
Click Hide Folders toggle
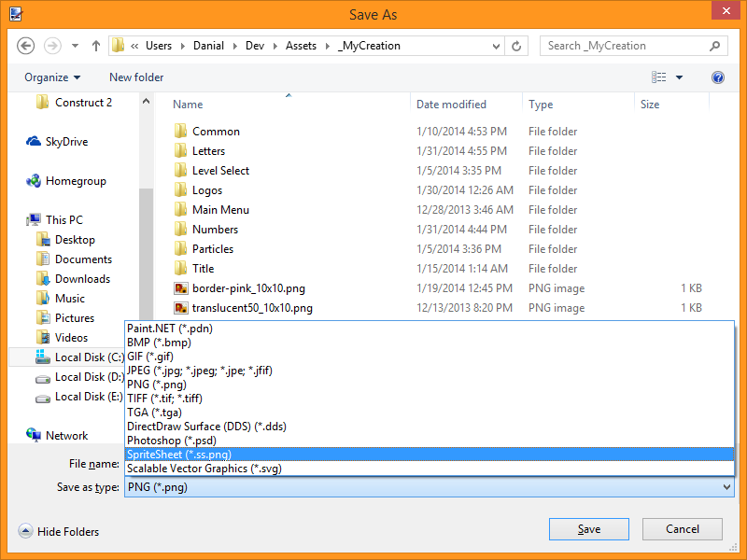coord(59,531)
